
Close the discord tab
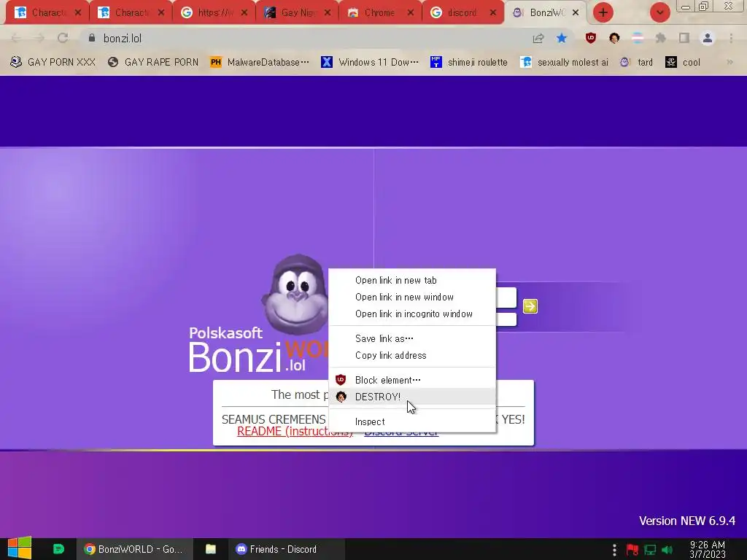[x=493, y=13]
